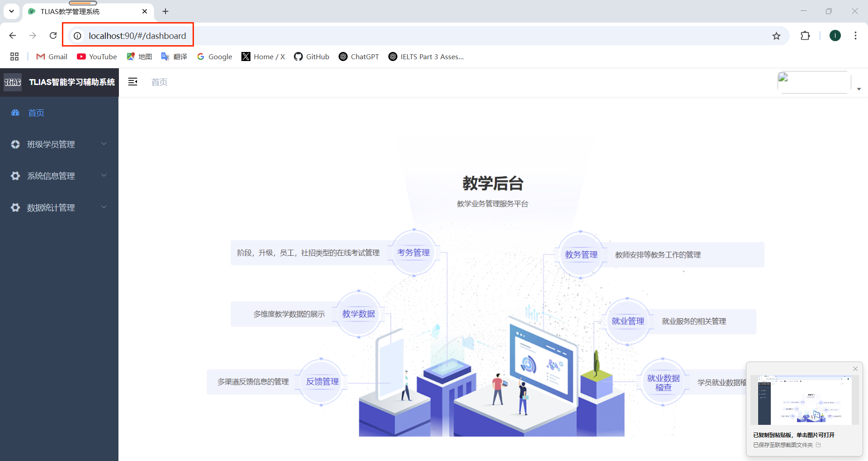Click the browser forward arrow
The height and width of the screenshot is (461, 868).
(x=33, y=36)
